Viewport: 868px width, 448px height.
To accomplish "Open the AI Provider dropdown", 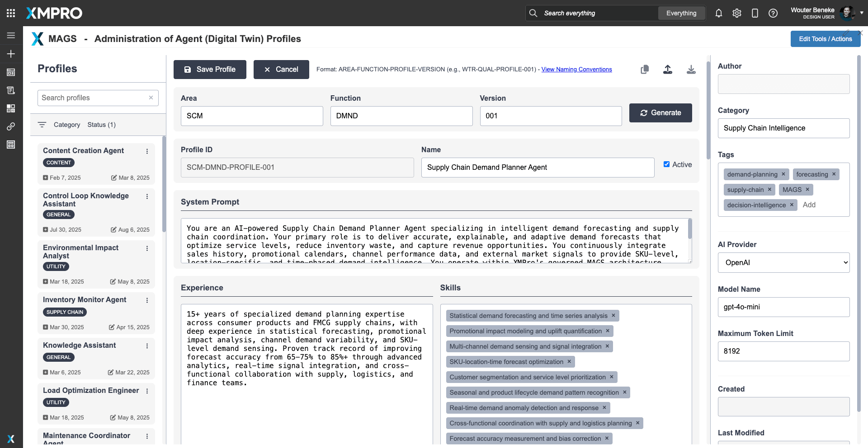I will [x=783, y=263].
